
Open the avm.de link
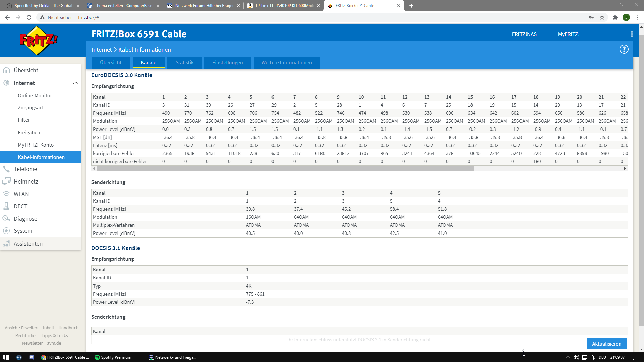54,343
